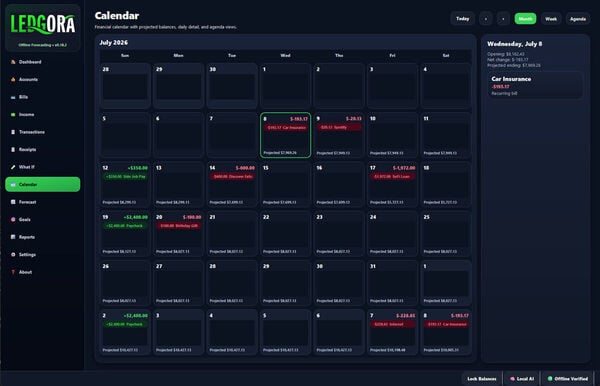Click the Today button

click(462, 19)
